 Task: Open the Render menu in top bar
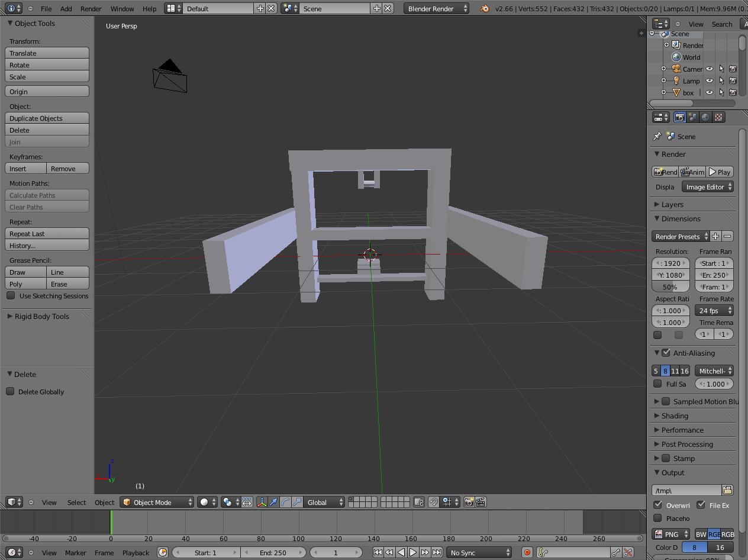tap(91, 8)
